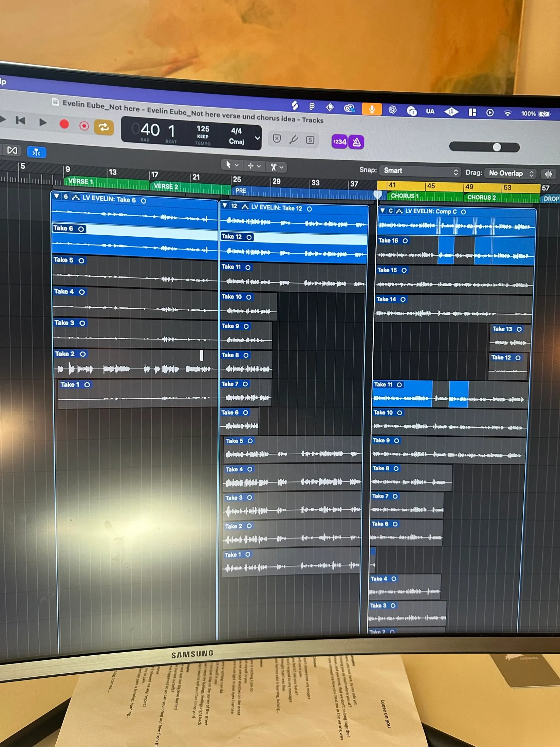
Task: Open the scissors tool menu
Action: 277,167
